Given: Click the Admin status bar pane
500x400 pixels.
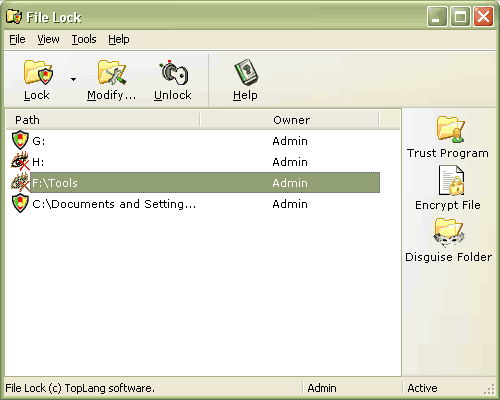Looking at the screenshot, I should (x=353, y=388).
